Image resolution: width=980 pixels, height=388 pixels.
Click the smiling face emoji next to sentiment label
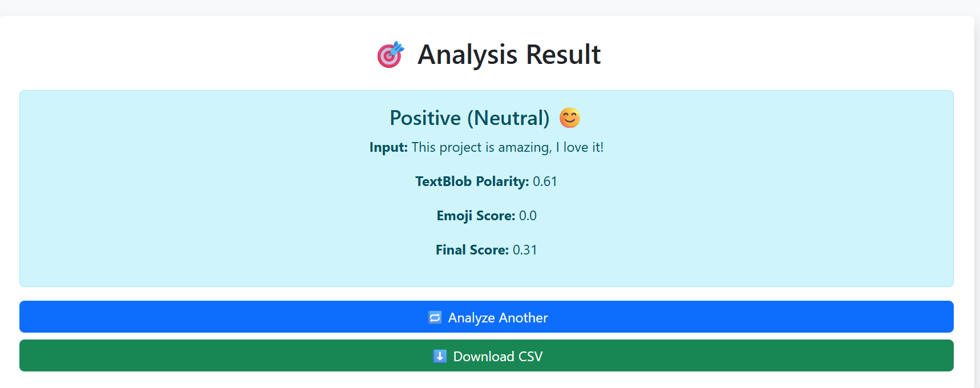(x=569, y=118)
